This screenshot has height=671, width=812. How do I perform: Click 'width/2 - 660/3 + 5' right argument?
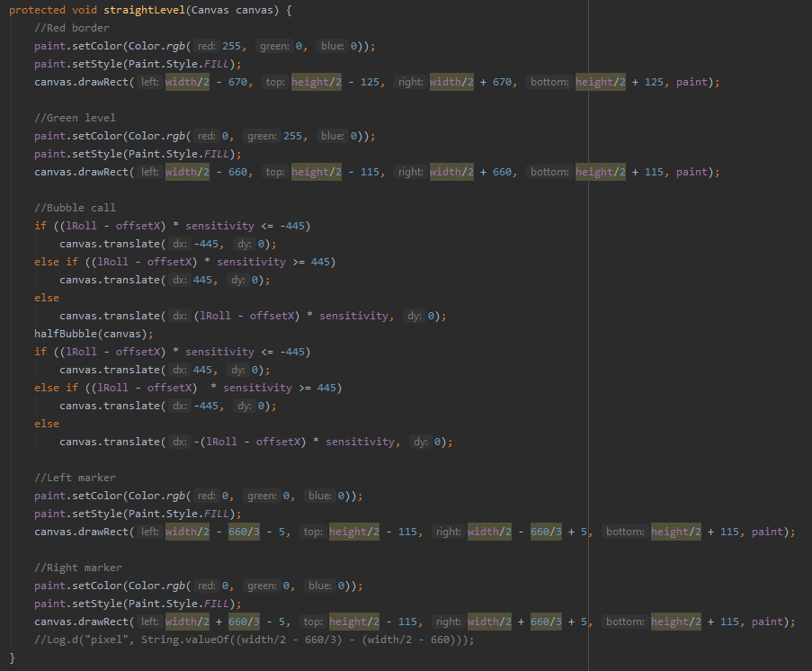(x=527, y=532)
